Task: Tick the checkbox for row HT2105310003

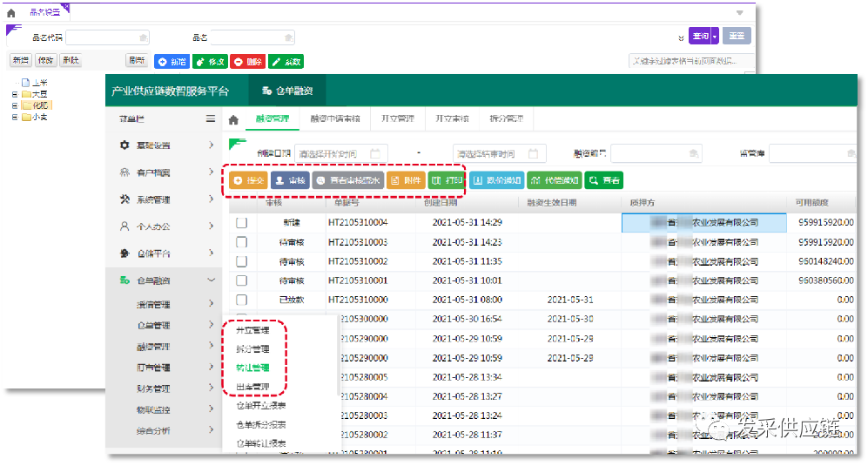Action: tap(241, 242)
